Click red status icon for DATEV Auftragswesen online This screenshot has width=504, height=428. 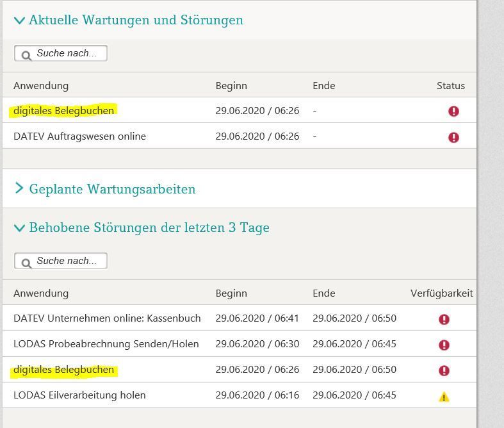coord(453,137)
